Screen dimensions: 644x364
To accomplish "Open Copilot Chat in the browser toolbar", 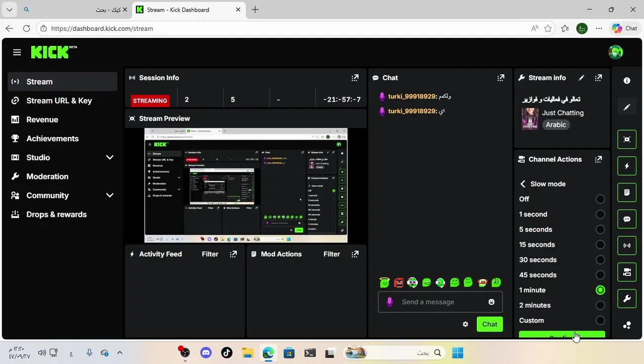I will 624,28.
